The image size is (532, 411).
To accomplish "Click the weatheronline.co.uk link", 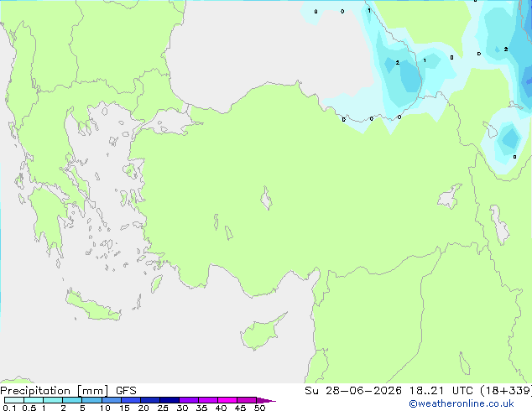I will coord(461,403).
